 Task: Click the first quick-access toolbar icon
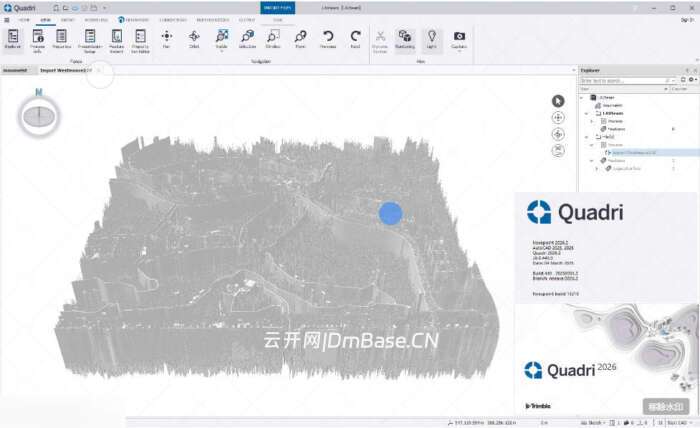(56, 8)
